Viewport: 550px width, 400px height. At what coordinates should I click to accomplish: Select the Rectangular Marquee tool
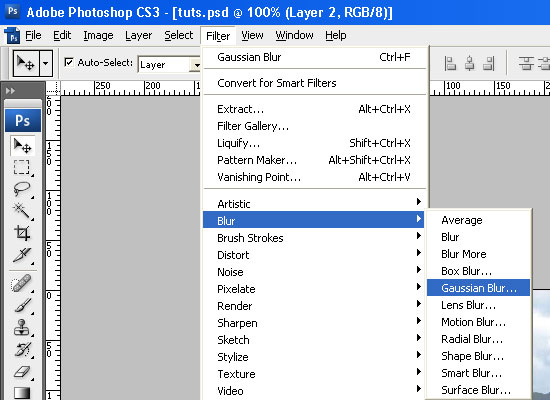[x=22, y=167]
